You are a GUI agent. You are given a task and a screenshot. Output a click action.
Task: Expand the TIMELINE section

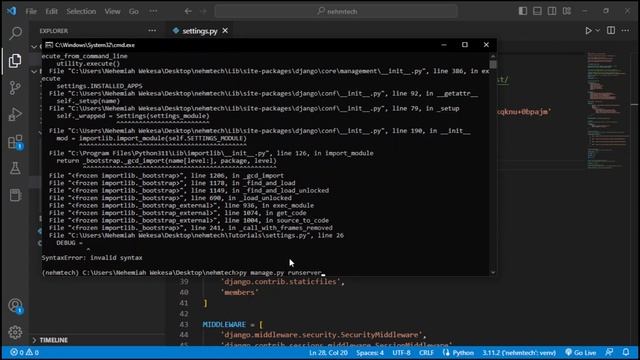click(54, 340)
